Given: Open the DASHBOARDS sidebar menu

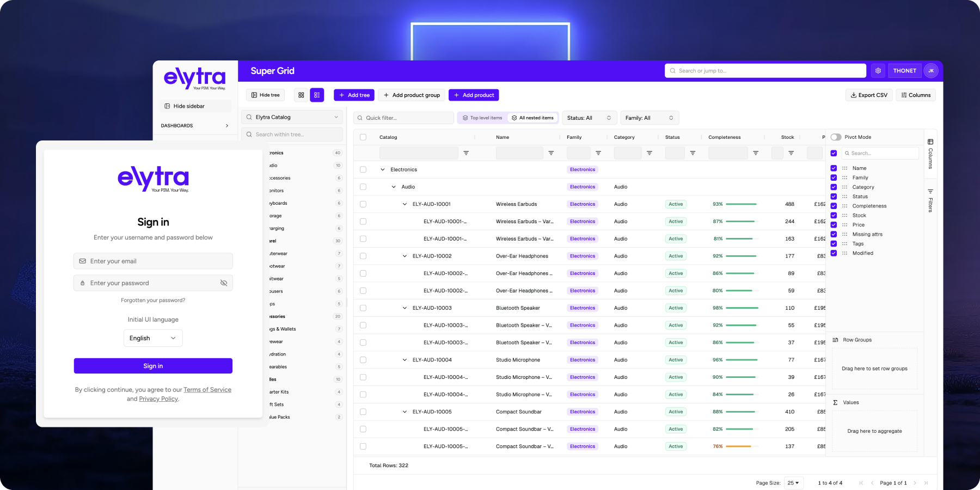Looking at the screenshot, I should coord(195,126).
